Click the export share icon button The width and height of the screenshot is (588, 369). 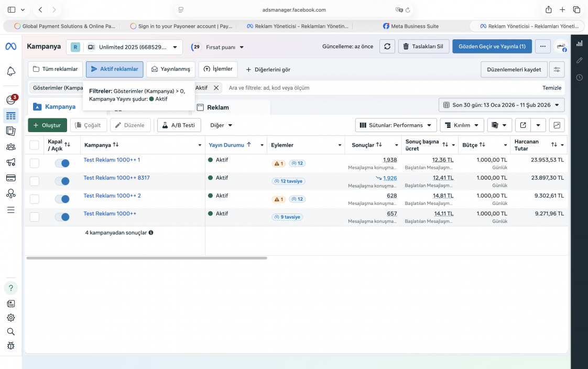[x=522, y=125]
